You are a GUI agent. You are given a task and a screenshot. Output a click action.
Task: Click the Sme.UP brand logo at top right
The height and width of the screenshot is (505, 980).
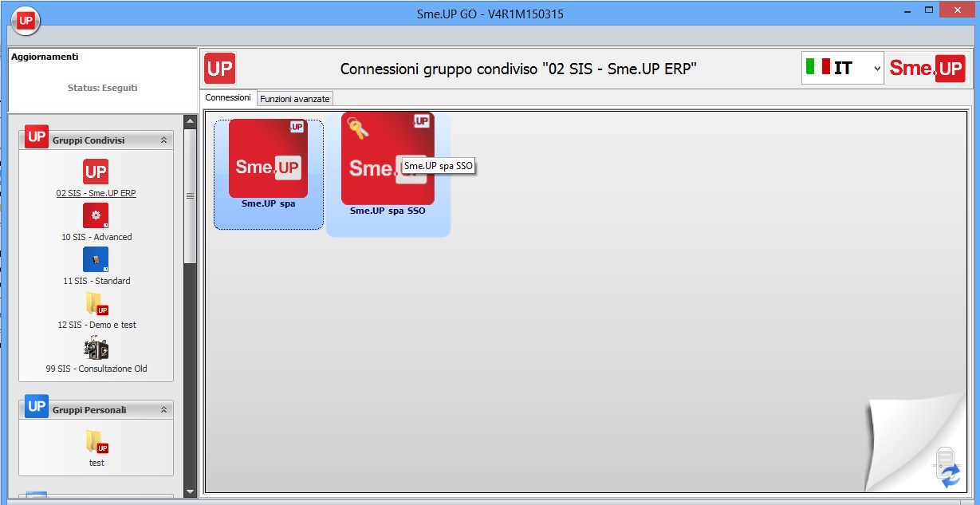[x=927, y=68]
